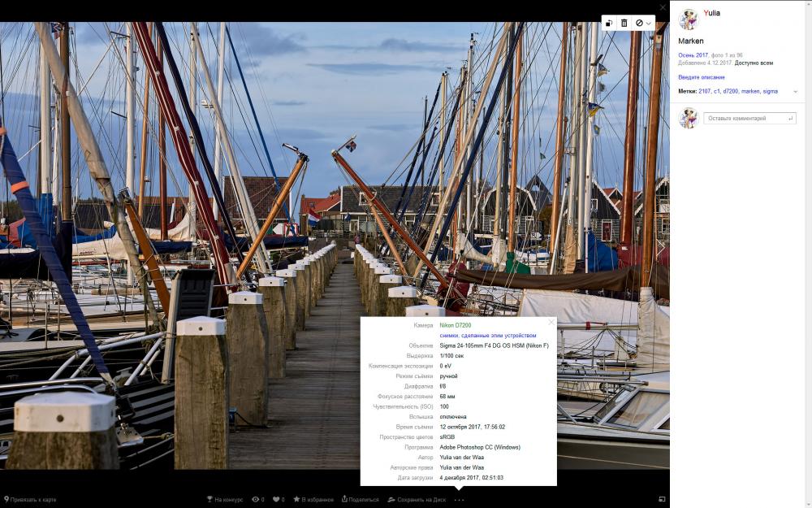Delete the photo with the trash icon
Image resolution: width=812 pixels, height=508 pixels.
[x=624, y=23]
